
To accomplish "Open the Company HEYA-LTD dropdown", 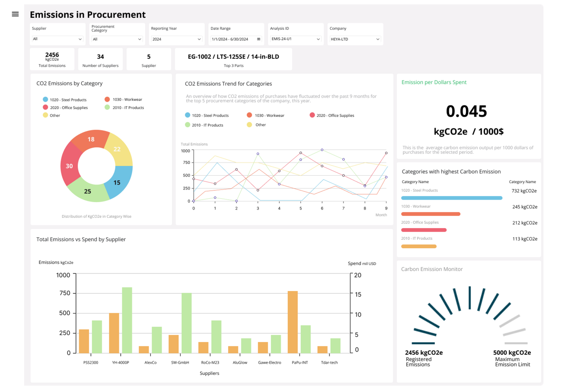I will pyautogui.click(x=355, y=39).
